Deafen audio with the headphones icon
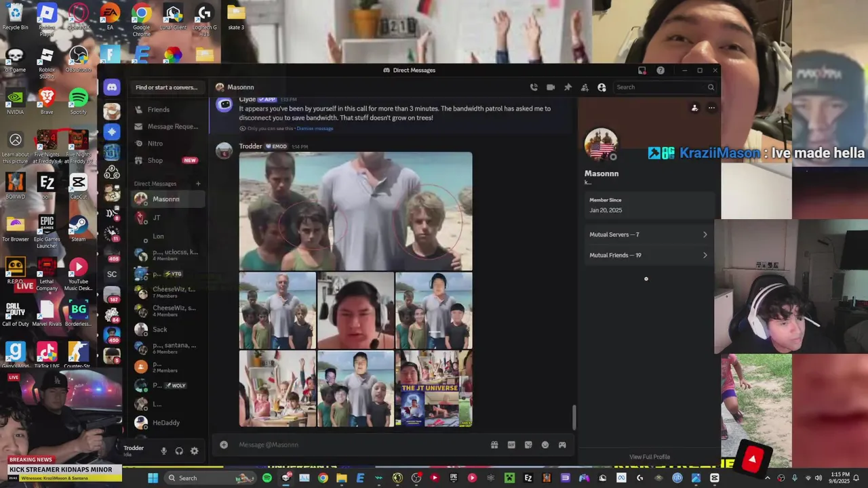The image size is (868, 488). coord(179,451)
